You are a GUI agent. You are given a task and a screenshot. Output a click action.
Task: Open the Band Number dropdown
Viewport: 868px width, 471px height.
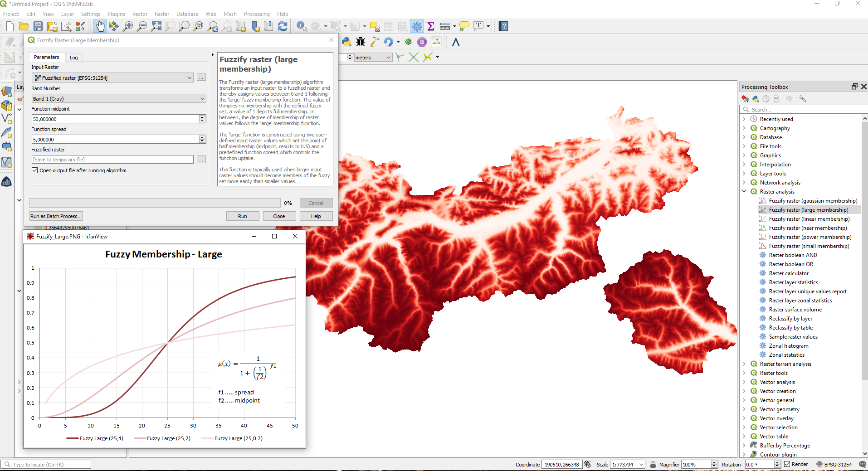[x=118, y=99]
